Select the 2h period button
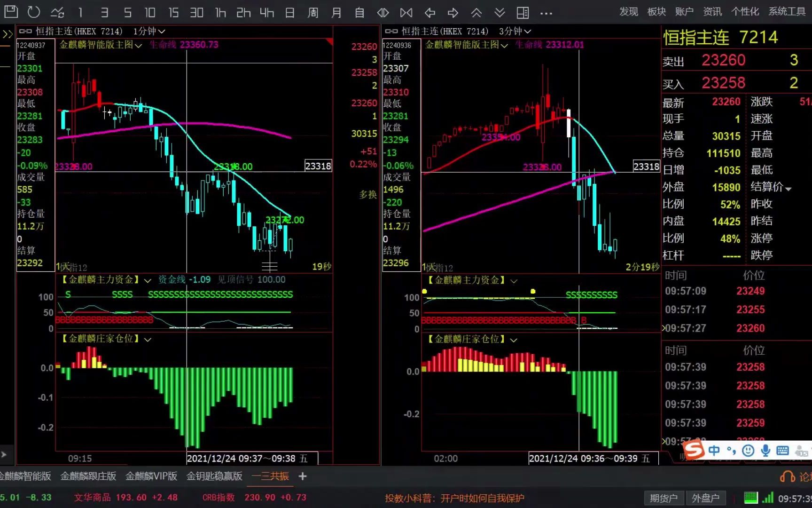 [243, 12]
